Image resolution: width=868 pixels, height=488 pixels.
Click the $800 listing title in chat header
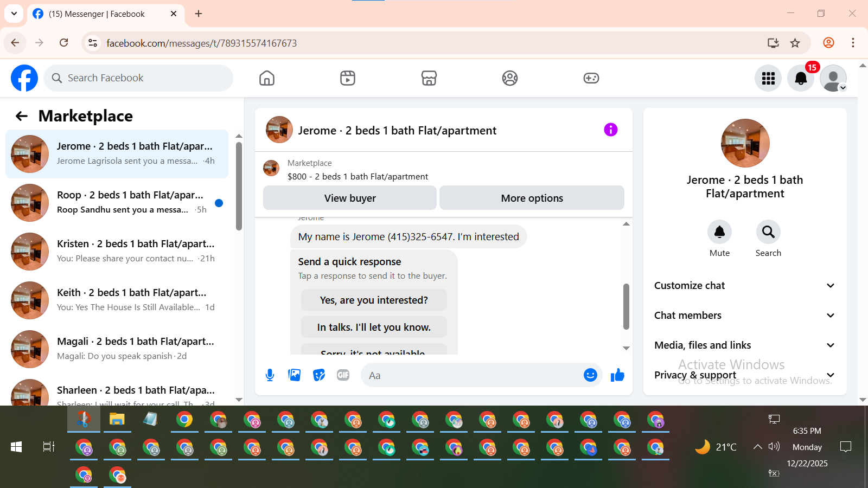[358, 177]
